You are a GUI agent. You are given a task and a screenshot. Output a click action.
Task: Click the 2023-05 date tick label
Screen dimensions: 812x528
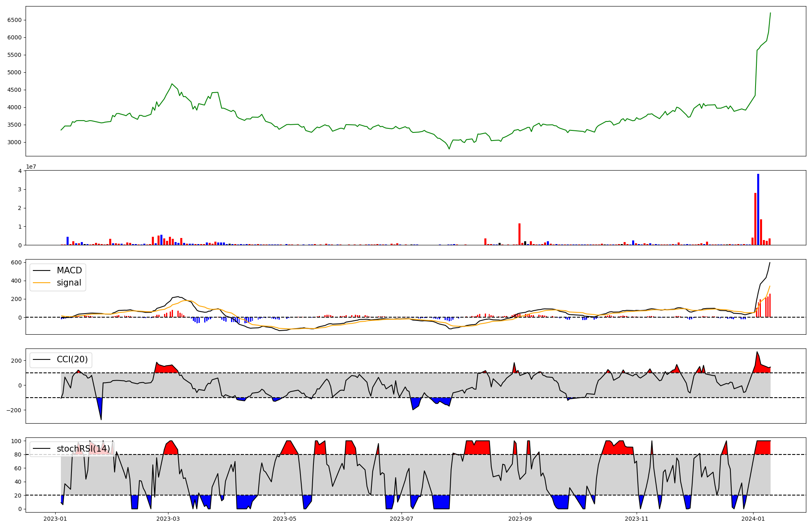(285, 519)
